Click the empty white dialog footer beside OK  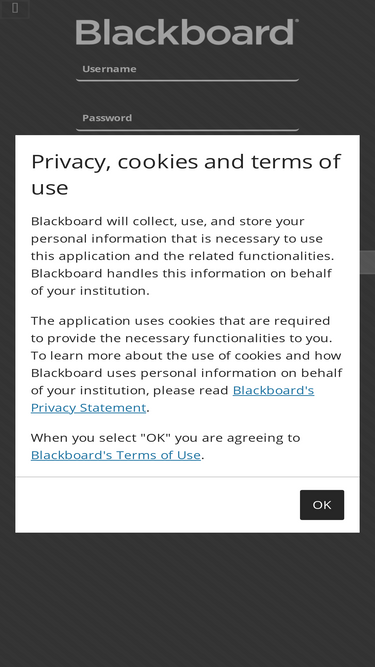[157, 505]
